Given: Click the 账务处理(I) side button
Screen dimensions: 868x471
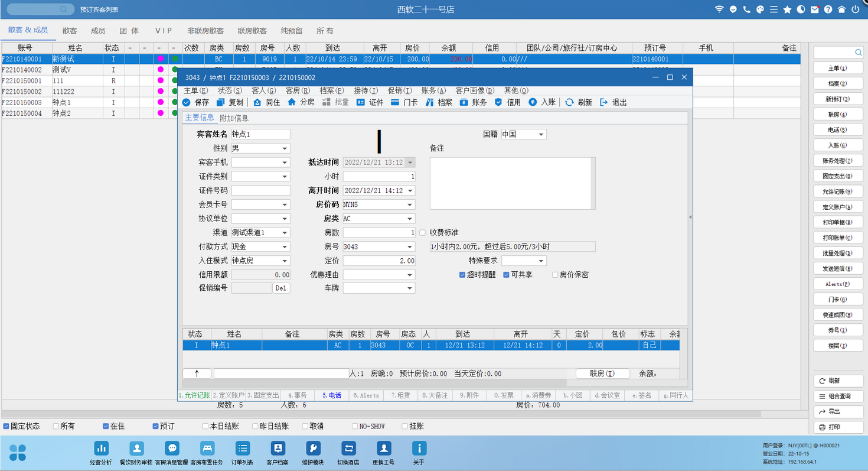Looking at the screenshot, I should [837, 161].
